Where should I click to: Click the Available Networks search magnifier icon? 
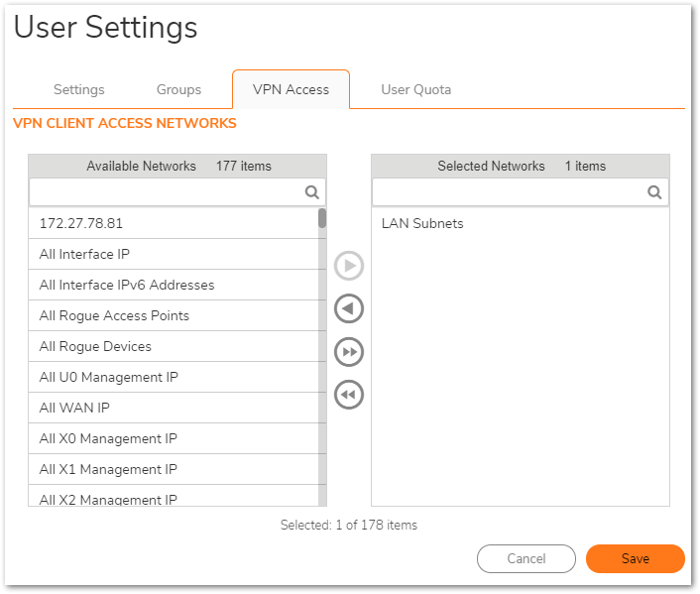click(311, 192)
